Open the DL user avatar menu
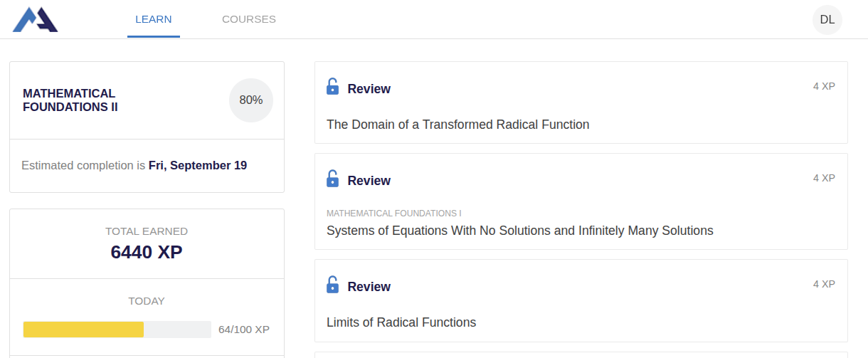The height and width of the screenshot is (358, 868). tap(827, 20)
